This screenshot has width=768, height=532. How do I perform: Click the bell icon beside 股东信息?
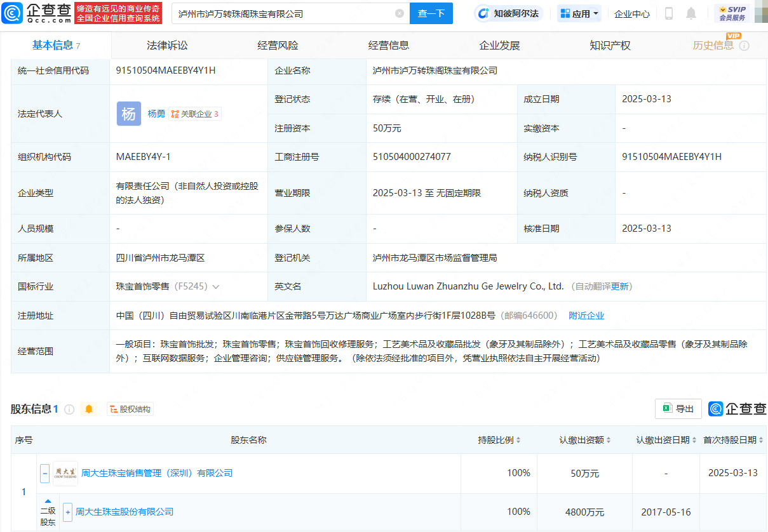[89, 409]
